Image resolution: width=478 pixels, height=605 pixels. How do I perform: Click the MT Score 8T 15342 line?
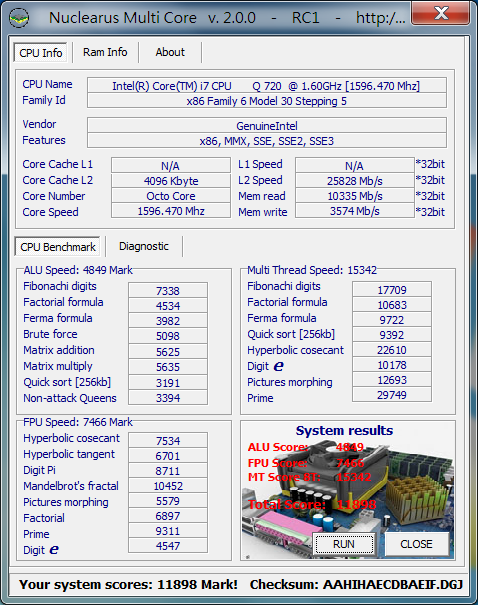click(309, 477)
